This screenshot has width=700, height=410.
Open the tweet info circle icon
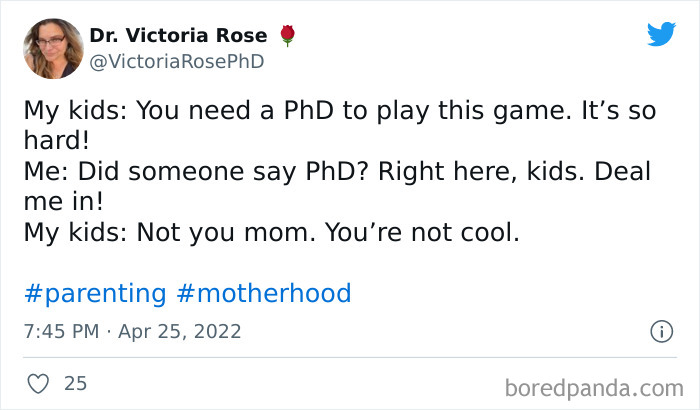click(660, 330)
